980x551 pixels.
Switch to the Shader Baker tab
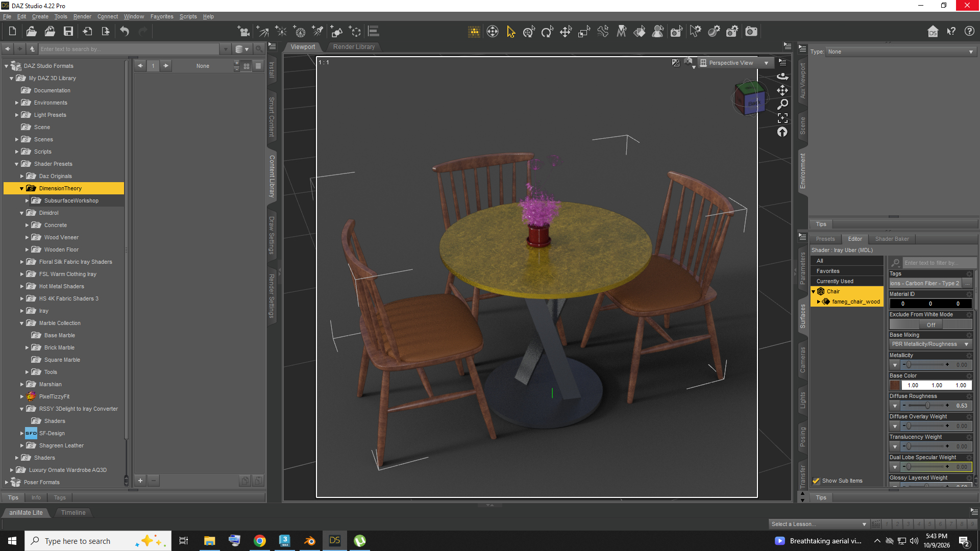892,239
